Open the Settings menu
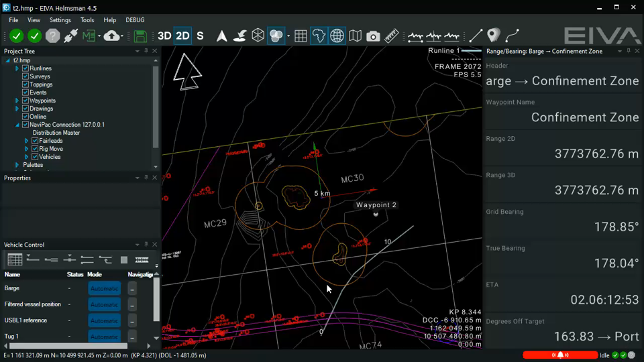This screenshot has width=644, height=362. 60,20
